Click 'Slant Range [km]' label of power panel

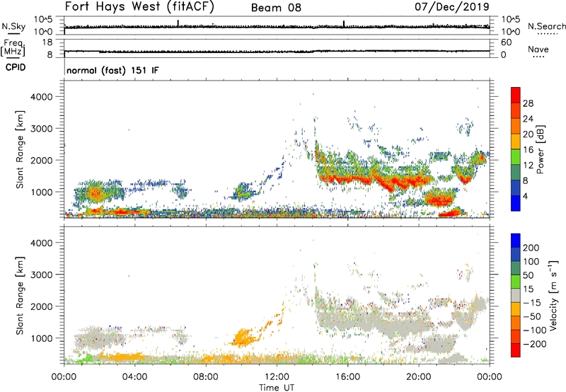[20, 149]
